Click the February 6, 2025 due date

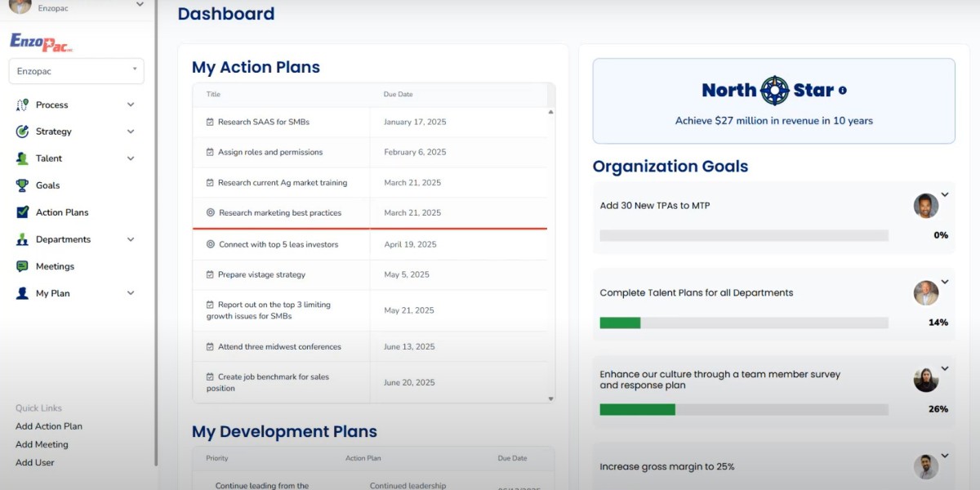click(x=415, y=152)
